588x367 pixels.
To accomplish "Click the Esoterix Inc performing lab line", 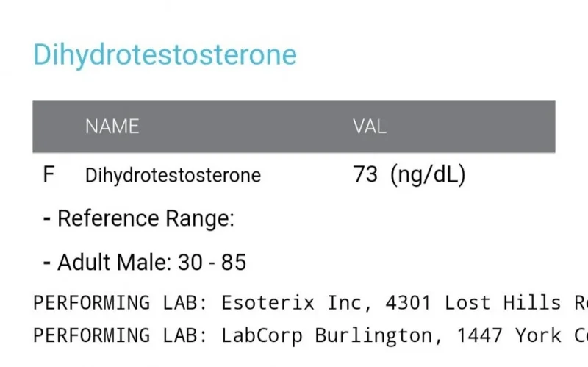I will [x=310, y=302].
